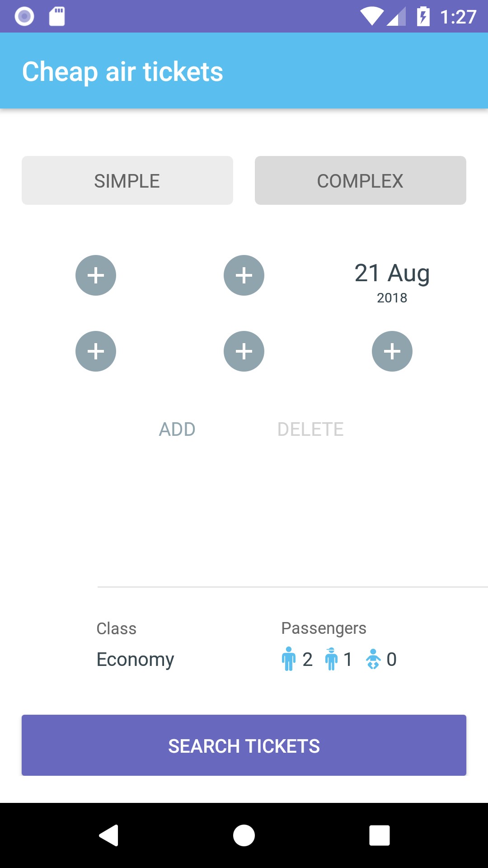Tap the first row origin plus icon
Image resolution: width=488 pixels, height=868 pixels.
96,275
